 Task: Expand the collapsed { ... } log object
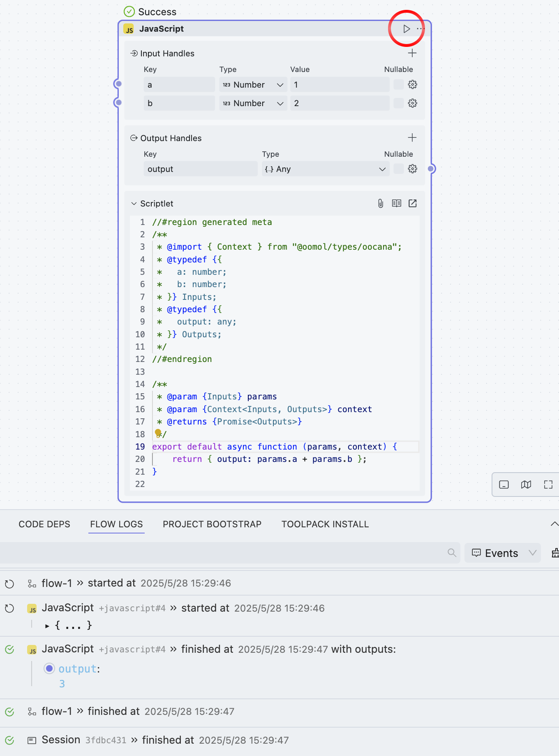coord(47,626)
